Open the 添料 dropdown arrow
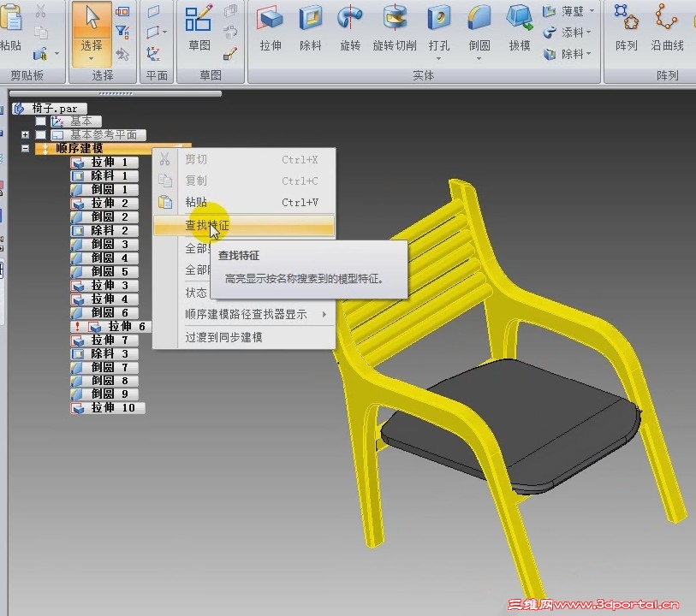Viewport: 696px width, 616px height. [x=589, y=33]
